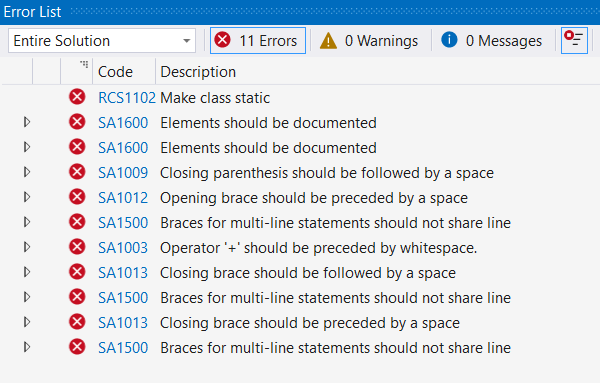Click the blue information icon
Viewport: 600px width, 383px height.
(449, 40)
